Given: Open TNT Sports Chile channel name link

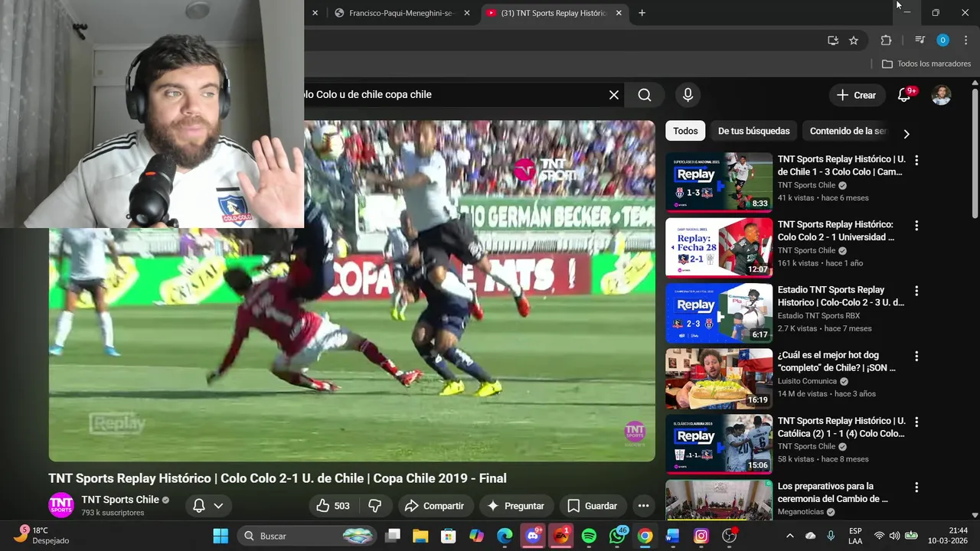Looking at the screenshot, I should 120,500.
